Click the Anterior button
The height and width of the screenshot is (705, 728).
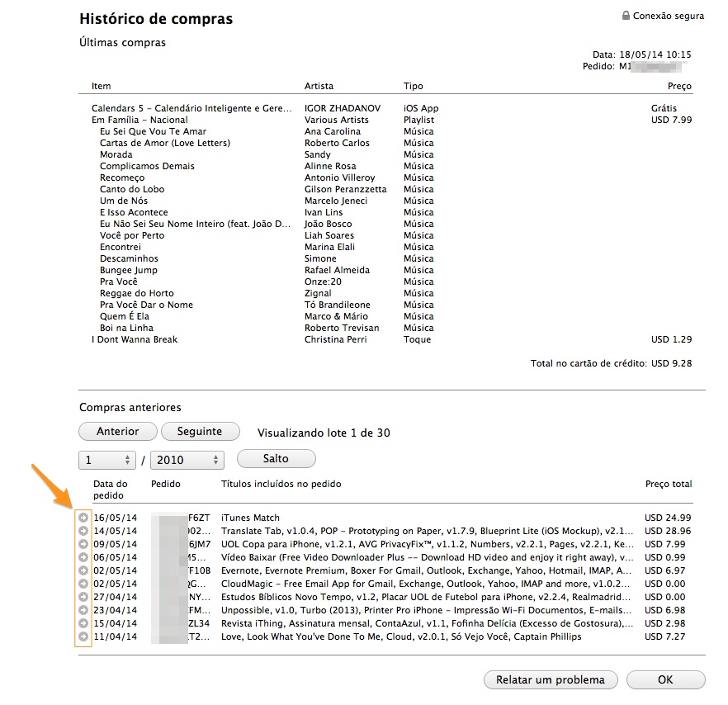point(118,432)
